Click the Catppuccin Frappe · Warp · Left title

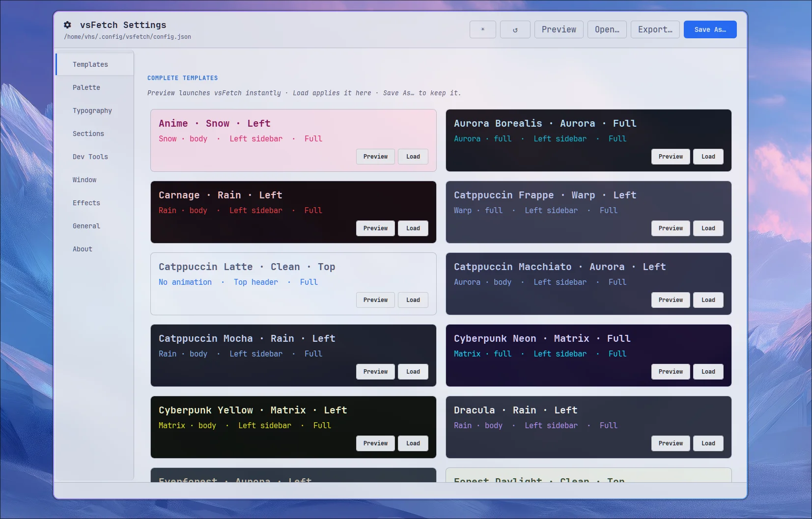pos(545,195)
